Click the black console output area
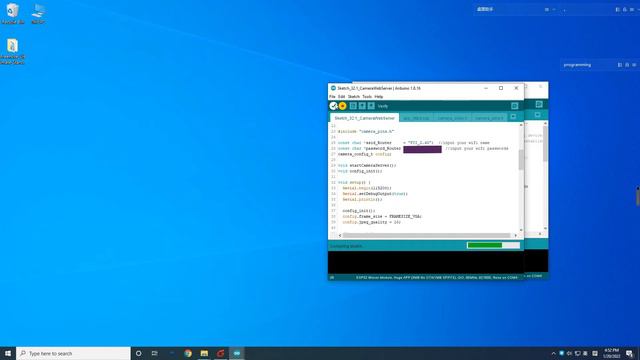 pyautogui.click(x=426, y=262)
